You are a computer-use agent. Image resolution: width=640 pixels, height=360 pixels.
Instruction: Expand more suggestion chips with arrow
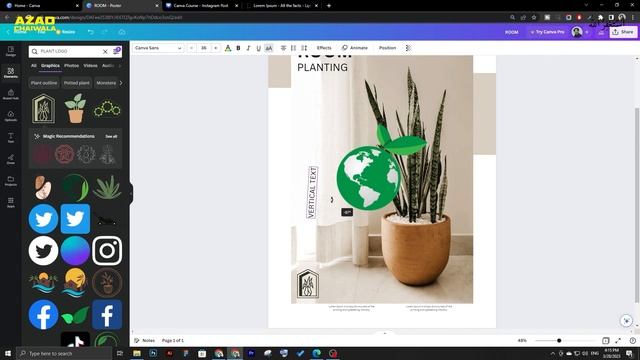(x=121, y=83)
